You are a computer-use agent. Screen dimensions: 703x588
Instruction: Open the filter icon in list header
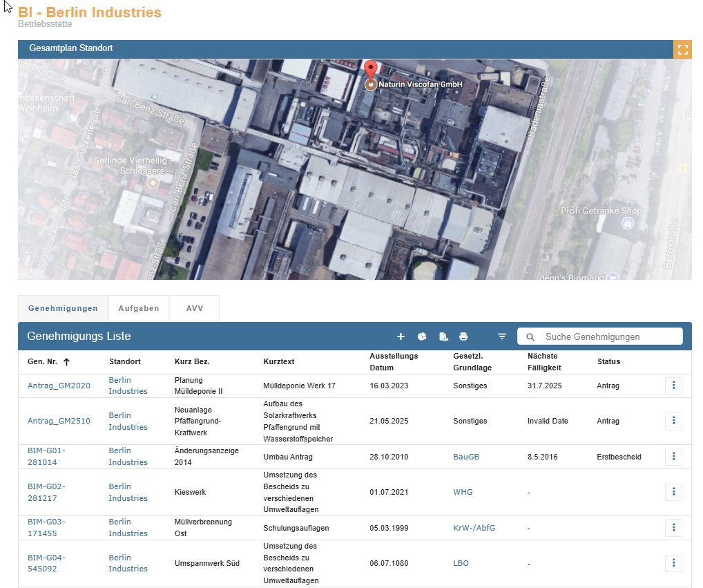[x=502, y=336]
